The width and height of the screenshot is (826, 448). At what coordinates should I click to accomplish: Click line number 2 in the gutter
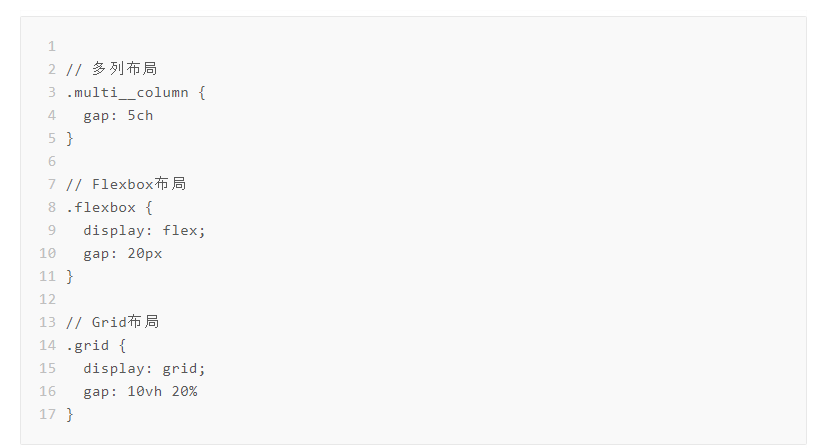coord(52,69)
